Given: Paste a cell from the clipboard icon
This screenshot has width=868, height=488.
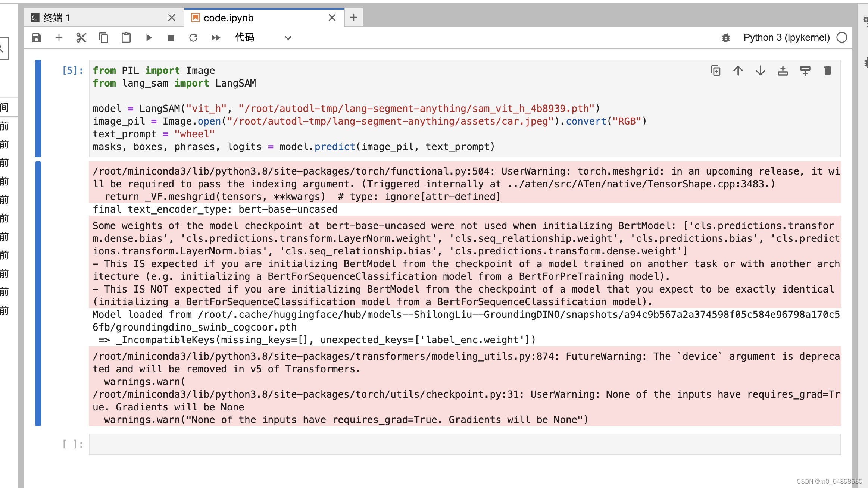Looking at the screenshot, I should 126,38.
